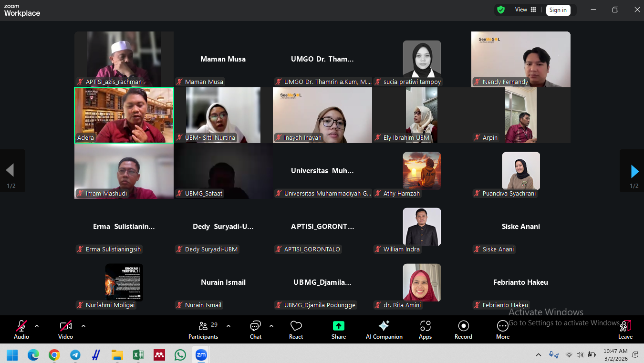Click the green Share screen icon
The width and height of the screenshot is (644, 363).
(338, 326)
